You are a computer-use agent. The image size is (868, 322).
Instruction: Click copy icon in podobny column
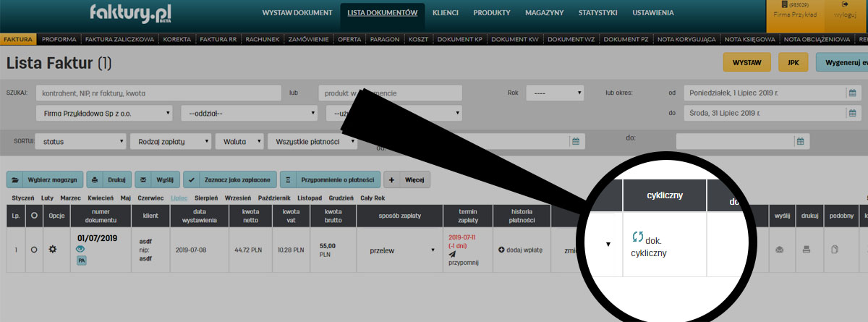pyautogui.click(x=835, y=250)
